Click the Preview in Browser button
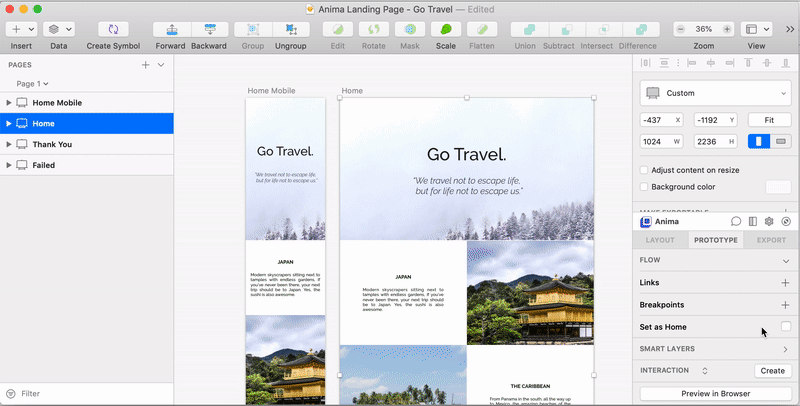This screenshot has height=406, width=800. click(715, 393)
